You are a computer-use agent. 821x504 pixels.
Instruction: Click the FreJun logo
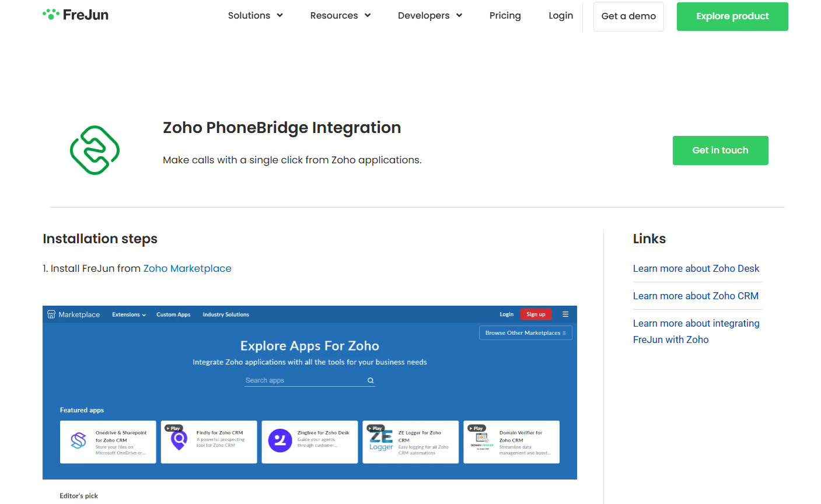75,15
